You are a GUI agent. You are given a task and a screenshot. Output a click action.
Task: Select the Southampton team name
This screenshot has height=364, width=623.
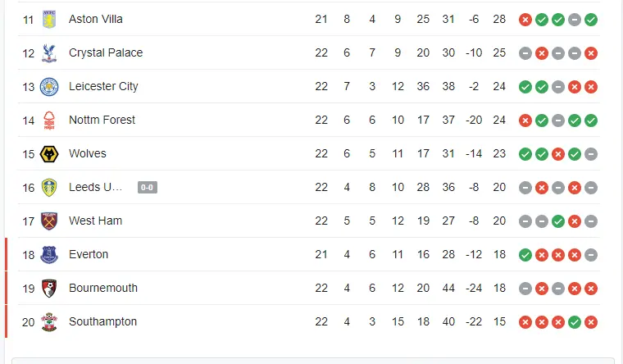coord(102,321)
